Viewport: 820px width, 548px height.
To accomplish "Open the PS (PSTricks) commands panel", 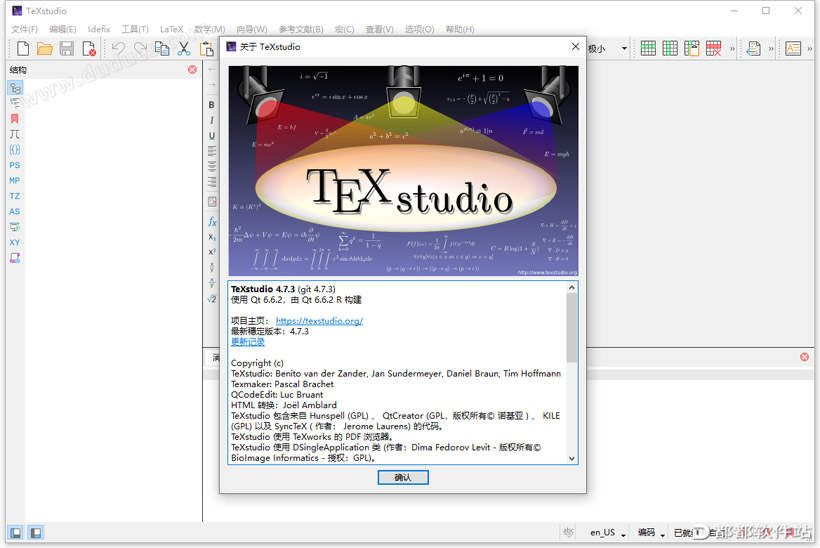I will coord(15,165).
